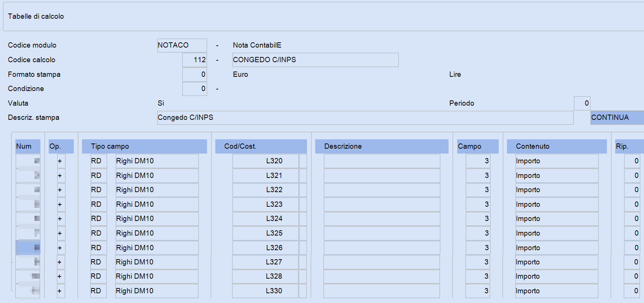This screenshot has height=303, width=644.
Task: Edit the Descriz. stampa field
Action: (x=365, y=118)
